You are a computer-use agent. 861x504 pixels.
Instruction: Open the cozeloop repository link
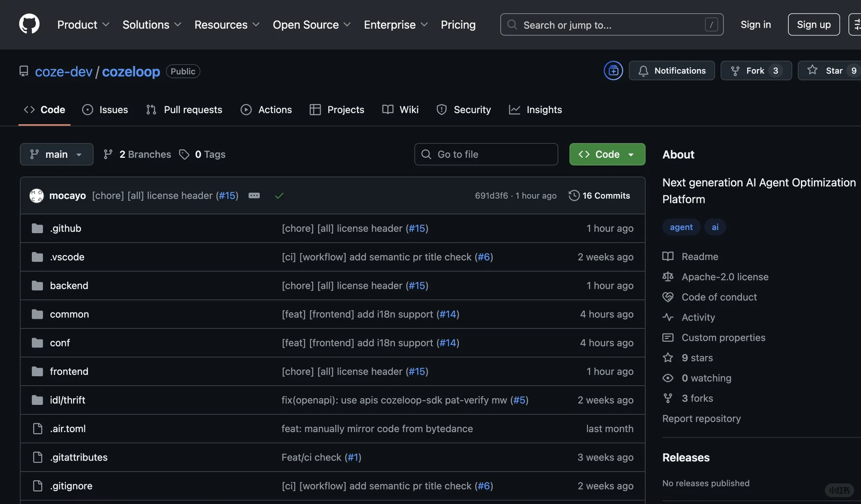pyautogui.click(x=131, y=71)
